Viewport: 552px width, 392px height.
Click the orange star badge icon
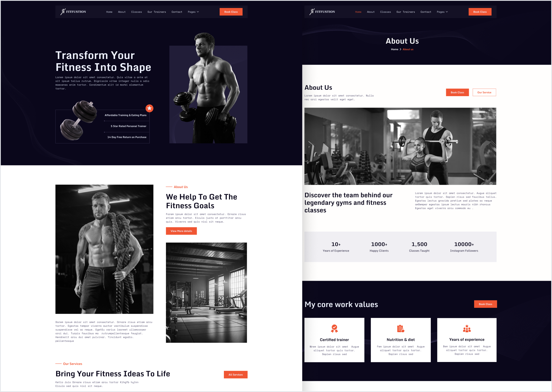[149, 108]
